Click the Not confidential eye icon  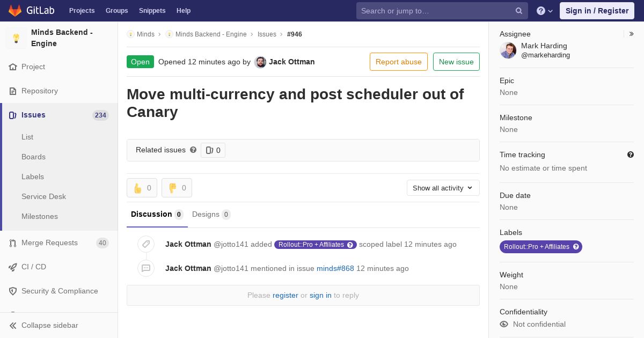tap(504, 324)
